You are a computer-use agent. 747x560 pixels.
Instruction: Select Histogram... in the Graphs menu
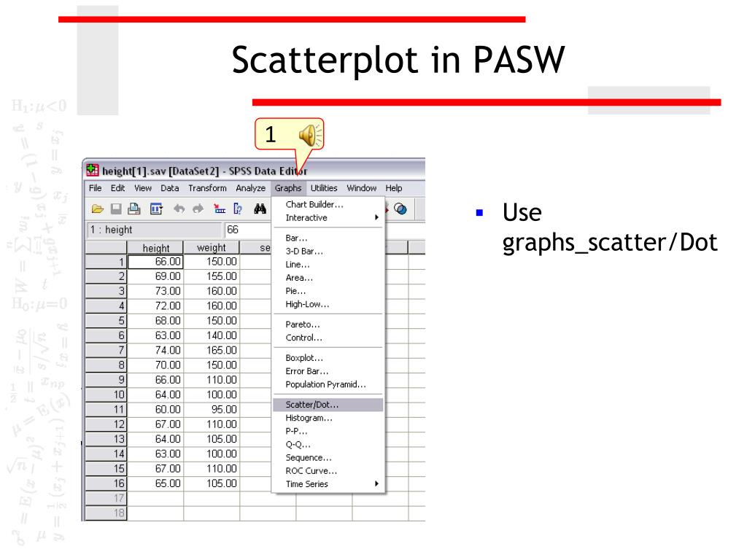(328, 418)
